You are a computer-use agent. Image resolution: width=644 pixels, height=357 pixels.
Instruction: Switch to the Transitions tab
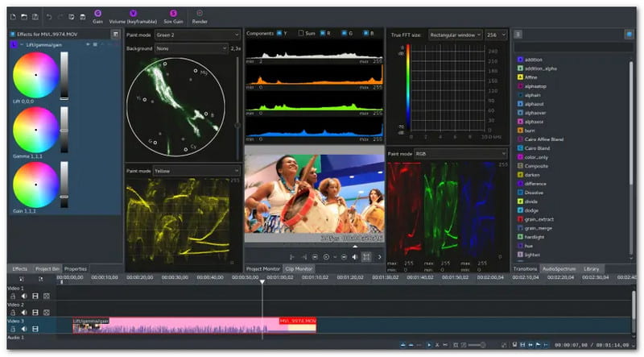pos(526,268)
